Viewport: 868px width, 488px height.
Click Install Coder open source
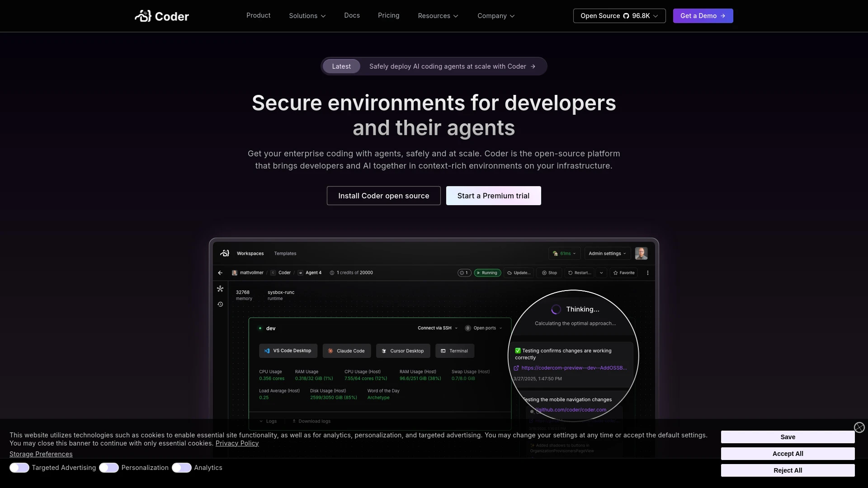(x=383, y=196)
